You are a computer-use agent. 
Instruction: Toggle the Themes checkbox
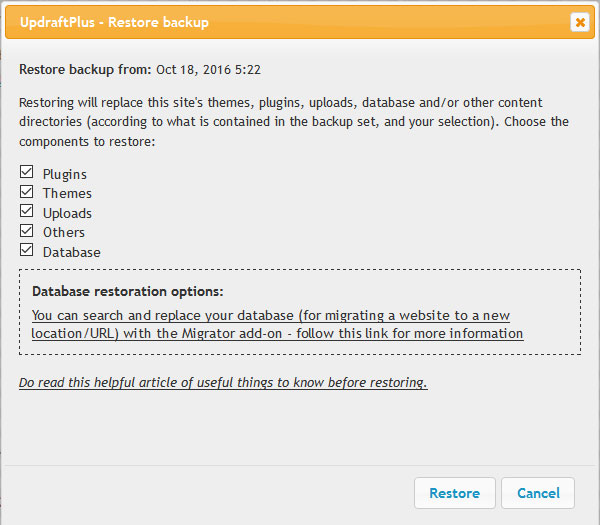26,192
